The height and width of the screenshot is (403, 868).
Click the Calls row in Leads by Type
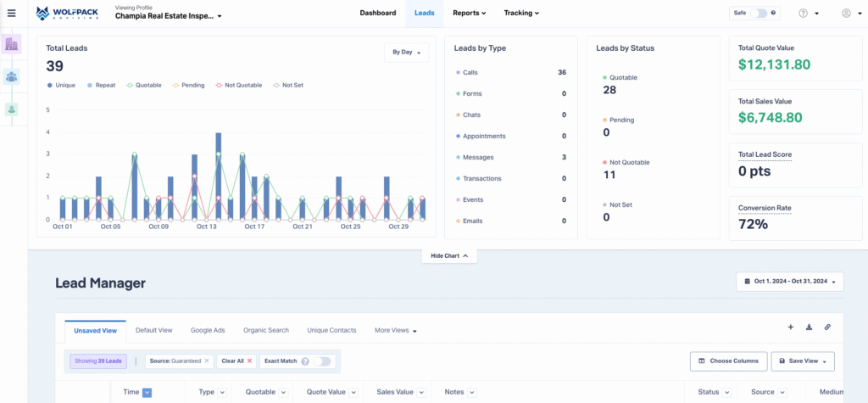click(510, 73)
